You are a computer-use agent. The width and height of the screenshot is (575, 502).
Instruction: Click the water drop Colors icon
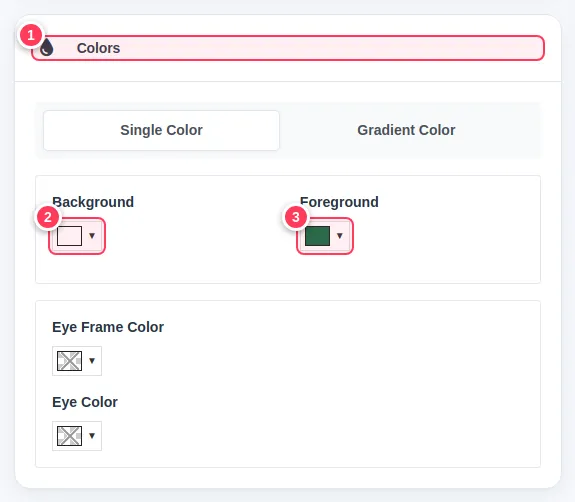47,48
